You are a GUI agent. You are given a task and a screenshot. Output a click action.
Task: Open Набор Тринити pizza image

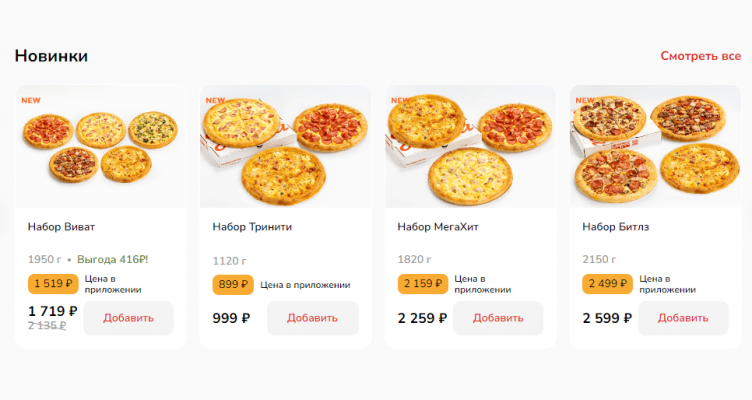(286, 146)
